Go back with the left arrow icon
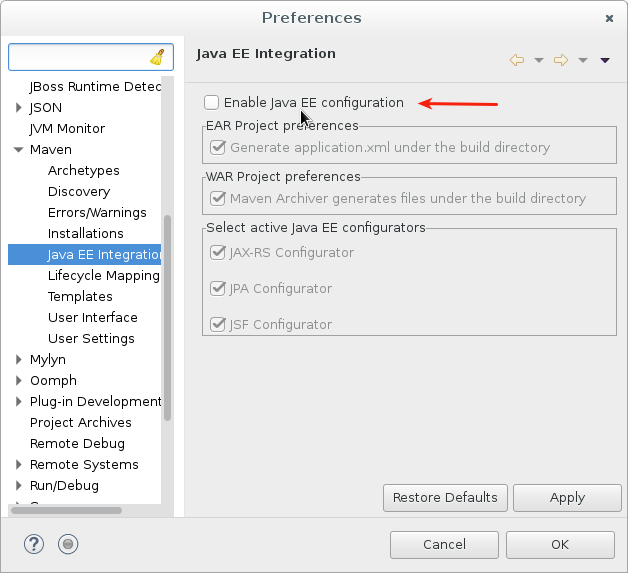628x573 pixels. point(517,60)
